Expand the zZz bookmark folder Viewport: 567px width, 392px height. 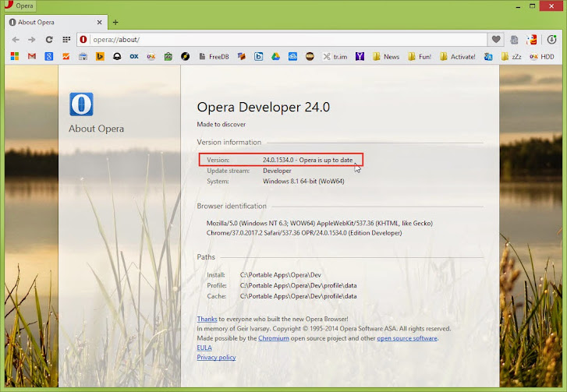[512, 56]
